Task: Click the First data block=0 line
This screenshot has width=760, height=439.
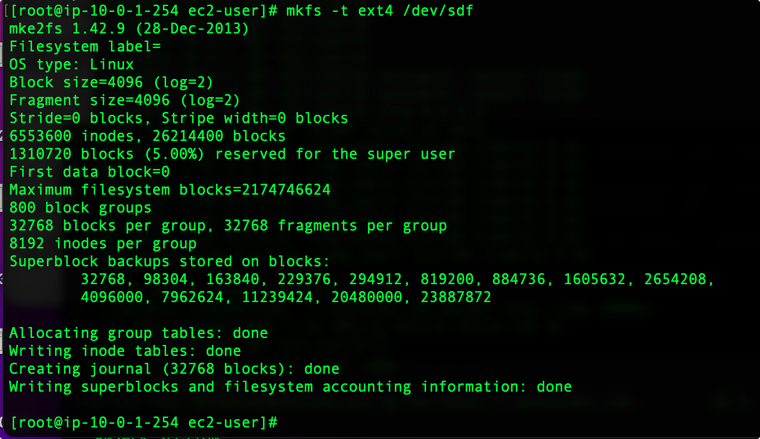Action: (x=89, y=172)
